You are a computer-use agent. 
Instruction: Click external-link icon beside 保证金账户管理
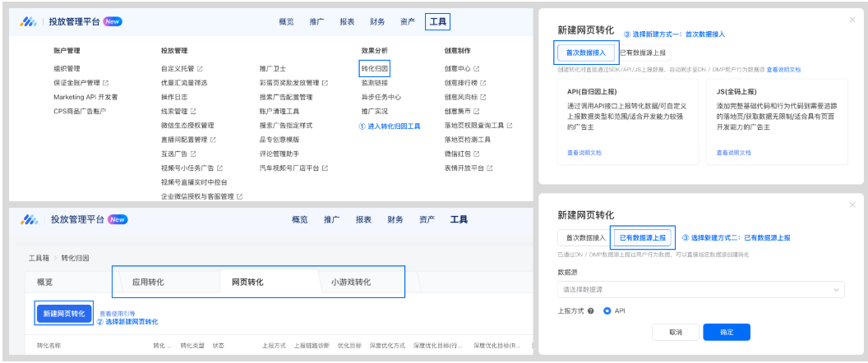point(106,83)
